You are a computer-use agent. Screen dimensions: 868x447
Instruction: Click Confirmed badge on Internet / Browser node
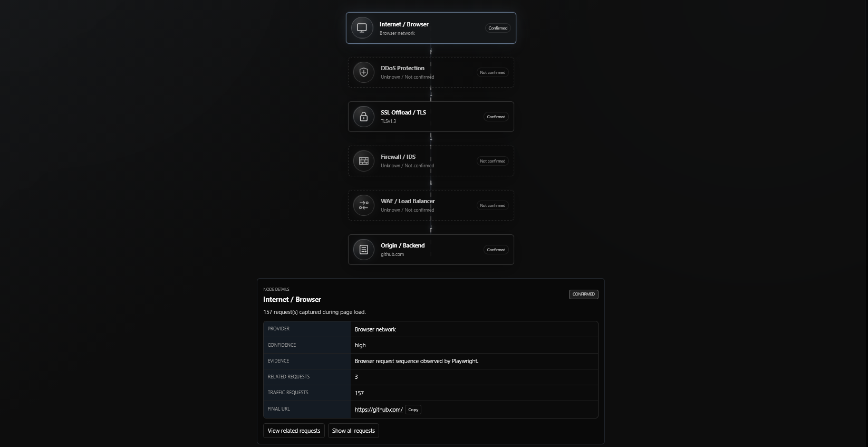498,28
